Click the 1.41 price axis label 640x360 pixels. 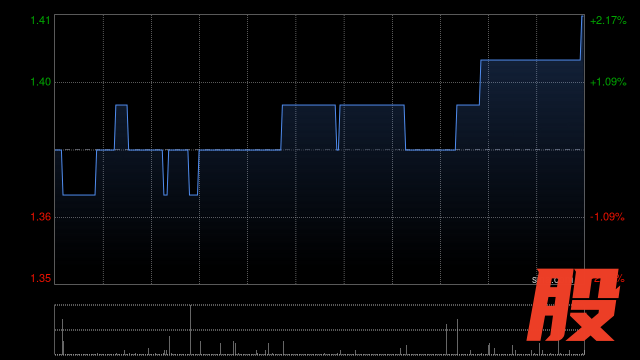tap(41, 20)
